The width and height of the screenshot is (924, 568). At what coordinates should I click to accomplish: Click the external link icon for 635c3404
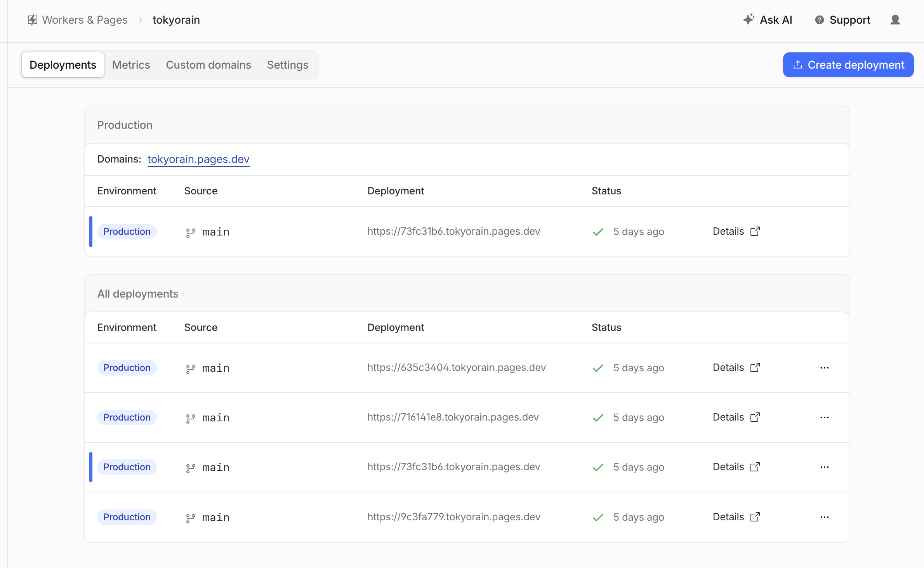(755, 367)
